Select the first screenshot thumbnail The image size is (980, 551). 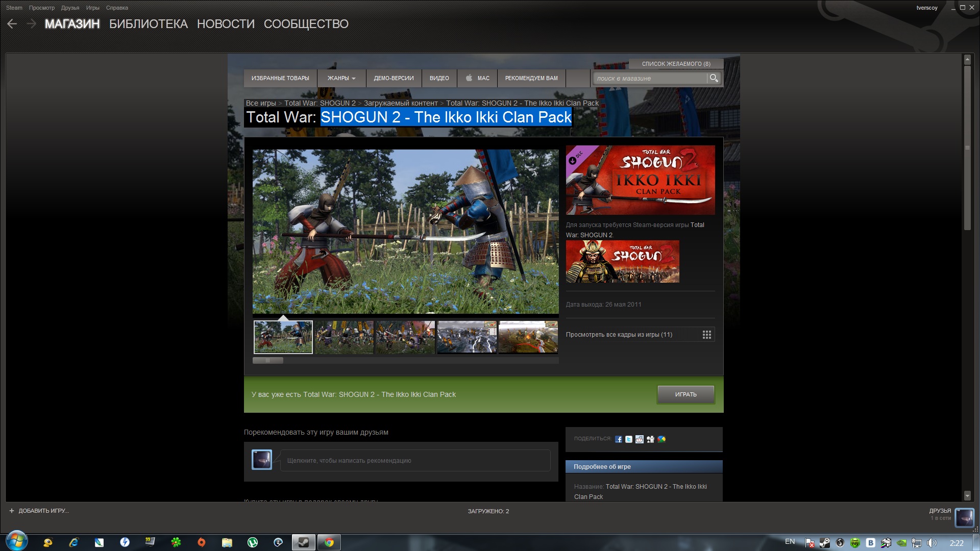[283, 337]
